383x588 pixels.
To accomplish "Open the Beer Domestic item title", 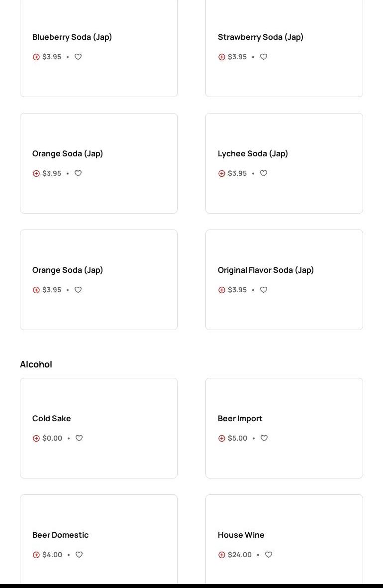I will pyautogui.click(x=60, y=535).
